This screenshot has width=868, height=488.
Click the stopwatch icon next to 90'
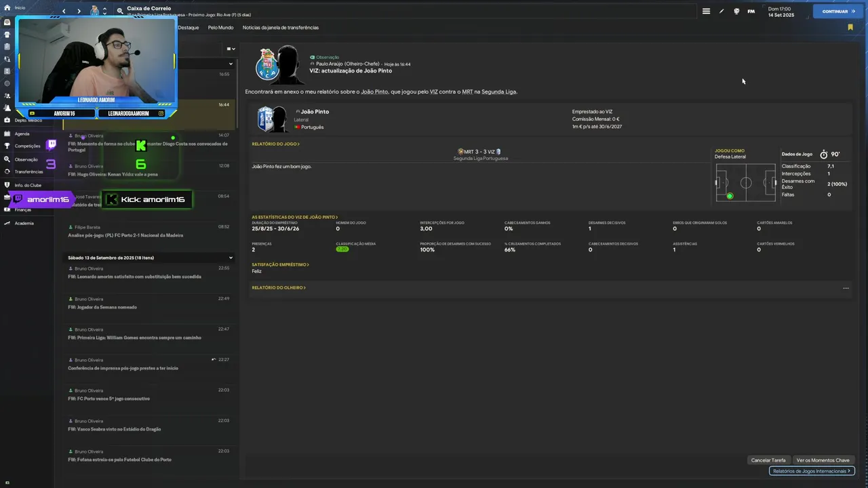824,155
